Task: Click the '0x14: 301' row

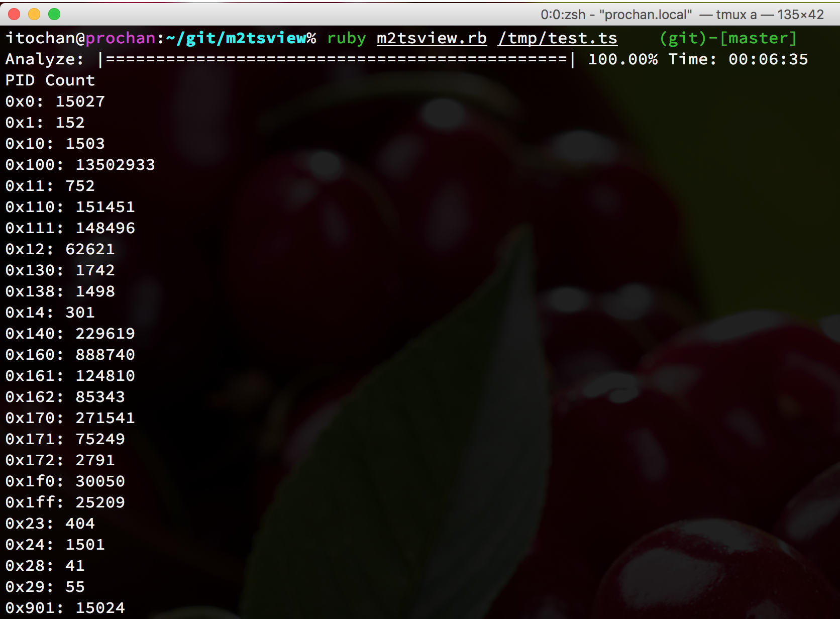Action: point(50,313)
